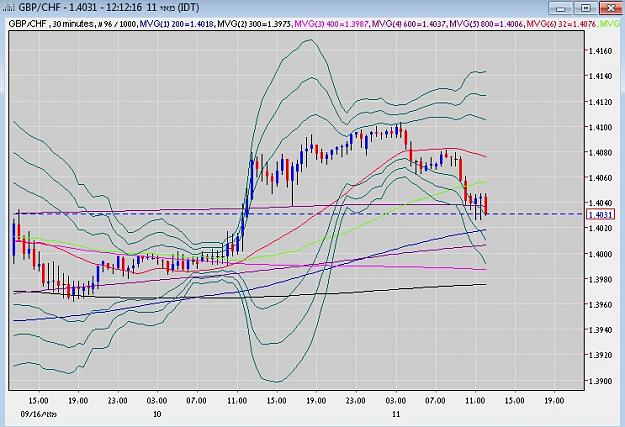Click the 1.4000 price axis label

click(x=600, y=254)
